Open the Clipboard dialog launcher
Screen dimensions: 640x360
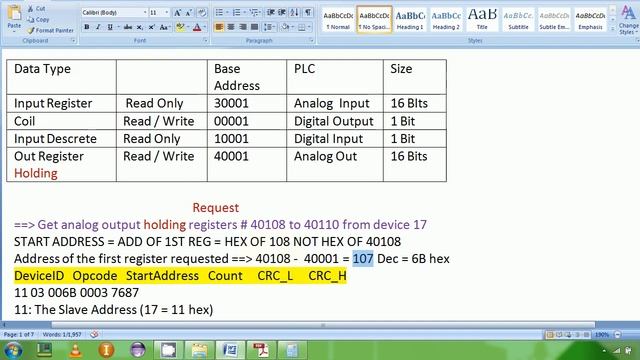pos(73,40)
